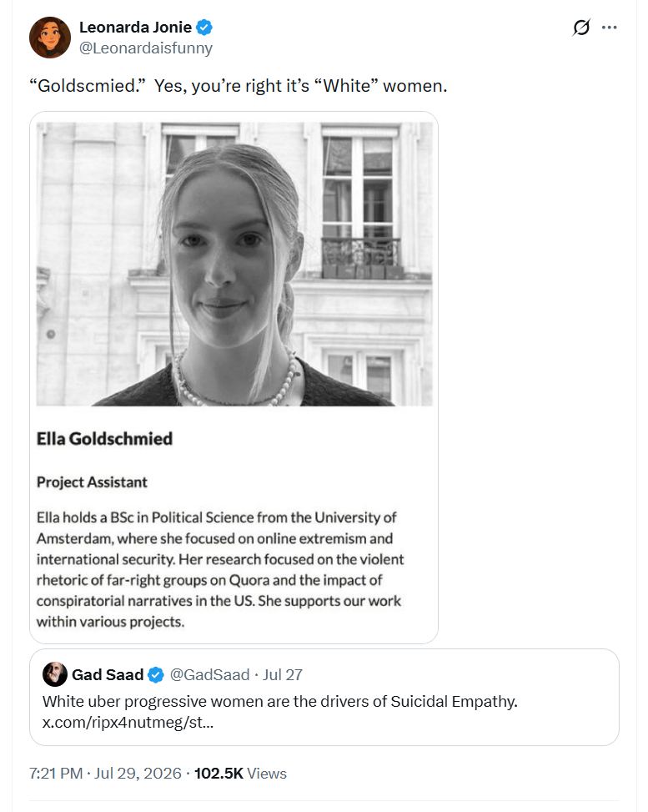Open the attached Ella Goldschmied screenshot image
Image resolution: width=648 pixels, height=812 pixels.
pyautogui.click(x=234, y=377)
